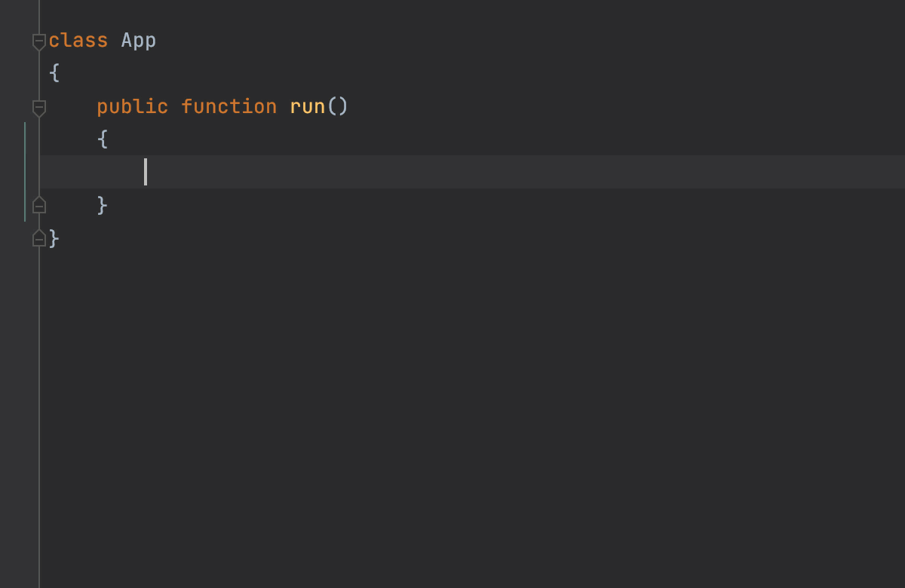Click fold end marker beside function's closing brace
Screen dimensions: 905x588
pyautogui.click(x=39, y=205)
